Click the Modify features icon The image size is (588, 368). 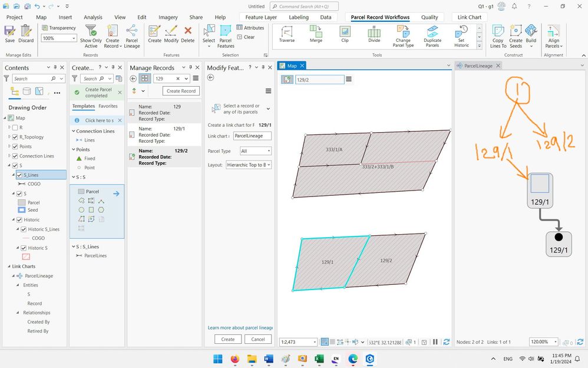pos(171,34)
